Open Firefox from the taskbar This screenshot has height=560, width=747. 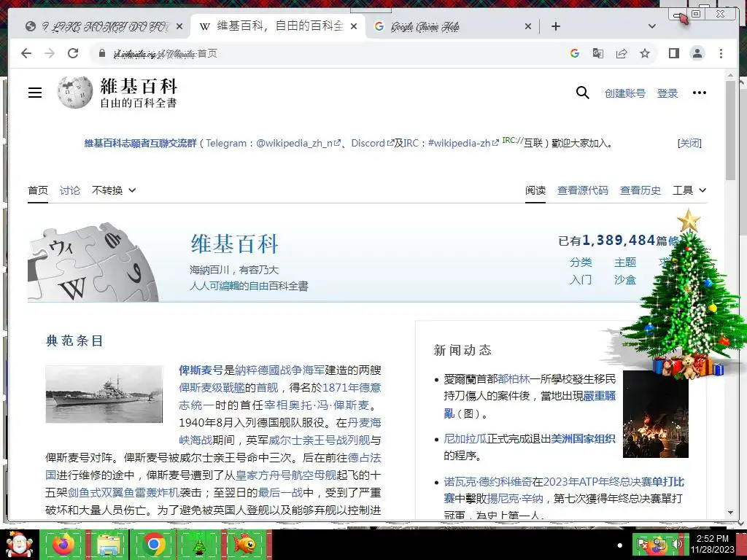[63, 545]
